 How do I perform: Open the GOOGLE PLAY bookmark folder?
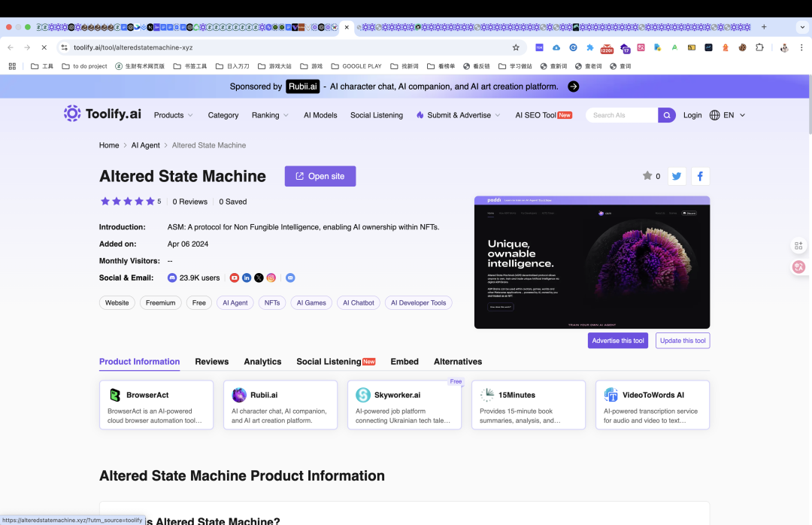[x=356, y=66]
